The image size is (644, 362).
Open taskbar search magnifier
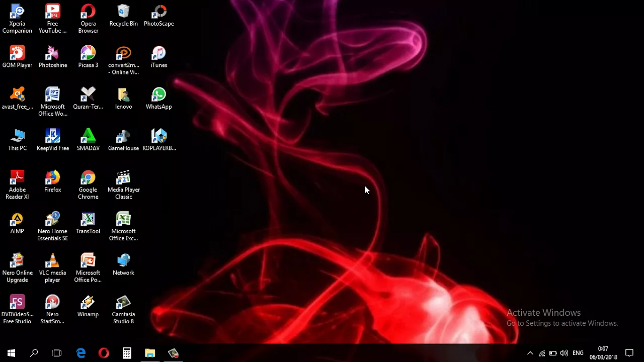pos(34,353)
